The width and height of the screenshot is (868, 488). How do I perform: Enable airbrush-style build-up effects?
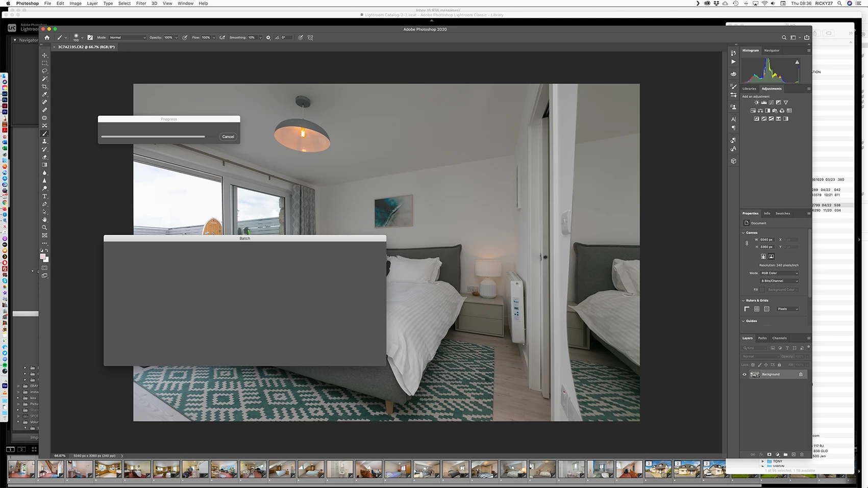pyautogui.click(x=222, y=37)
